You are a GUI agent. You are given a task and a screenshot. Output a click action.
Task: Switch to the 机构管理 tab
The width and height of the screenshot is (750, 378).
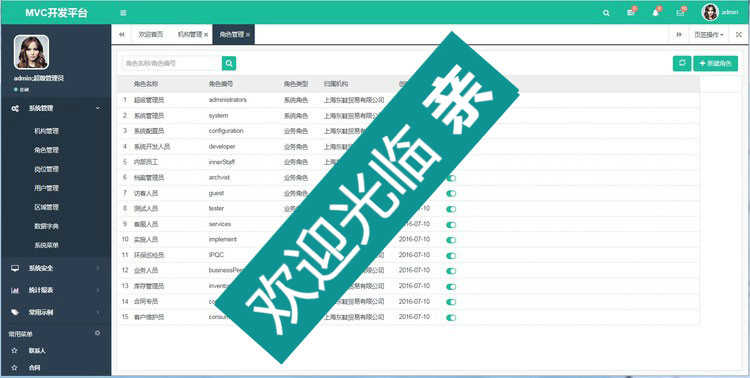190,34
